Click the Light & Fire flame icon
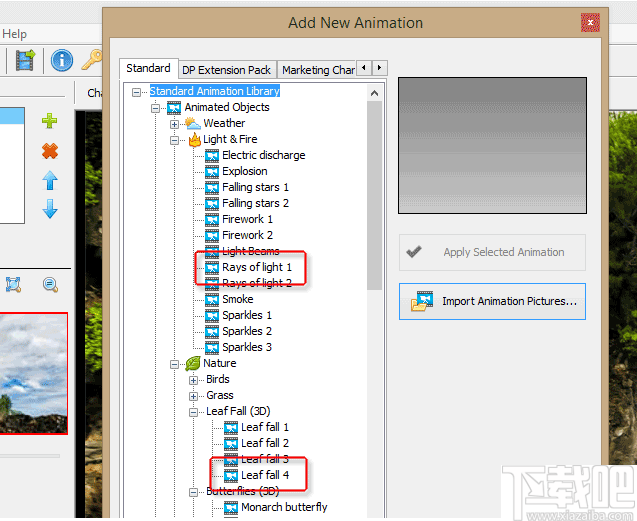This screenshot has height=521, width=637. tap(195, 139)
